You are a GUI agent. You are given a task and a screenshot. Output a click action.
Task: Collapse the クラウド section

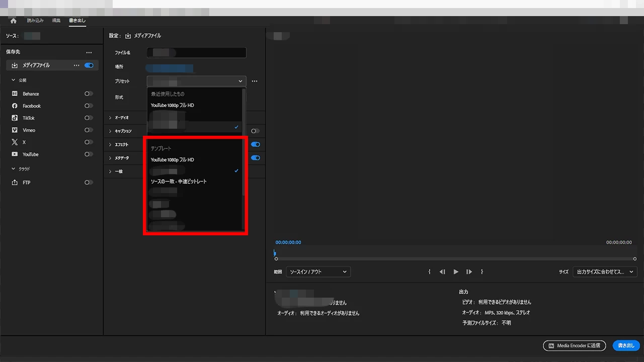[14, 169]
